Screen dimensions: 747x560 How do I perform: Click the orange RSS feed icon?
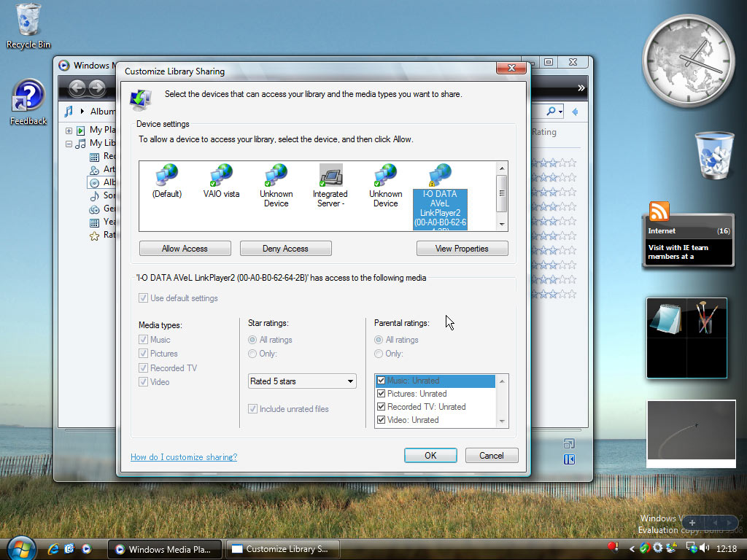coord(659,211)
